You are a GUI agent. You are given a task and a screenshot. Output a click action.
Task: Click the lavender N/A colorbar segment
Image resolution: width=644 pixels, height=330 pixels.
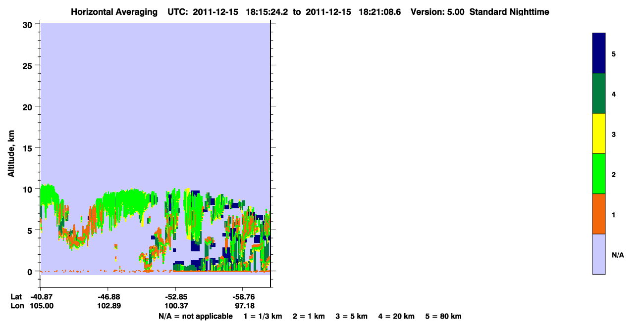coord(599,254)
